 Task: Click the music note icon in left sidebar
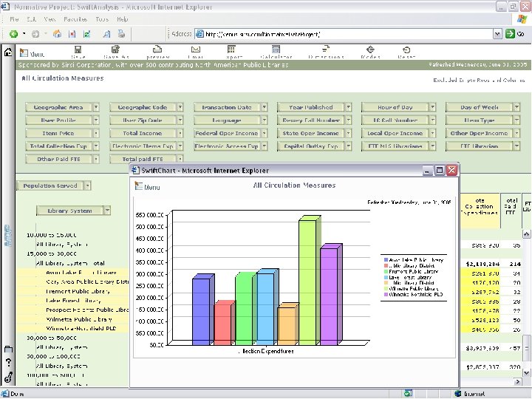(x=8, y=377)
